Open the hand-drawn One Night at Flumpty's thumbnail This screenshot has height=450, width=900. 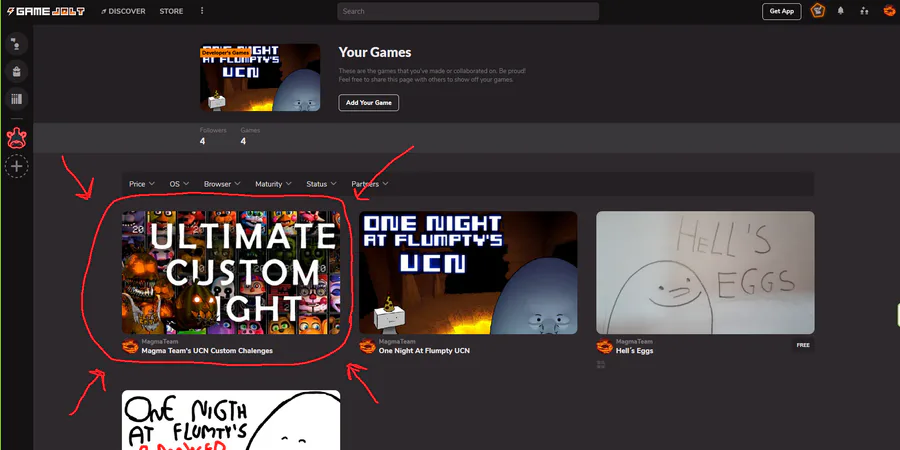[231, 420]
